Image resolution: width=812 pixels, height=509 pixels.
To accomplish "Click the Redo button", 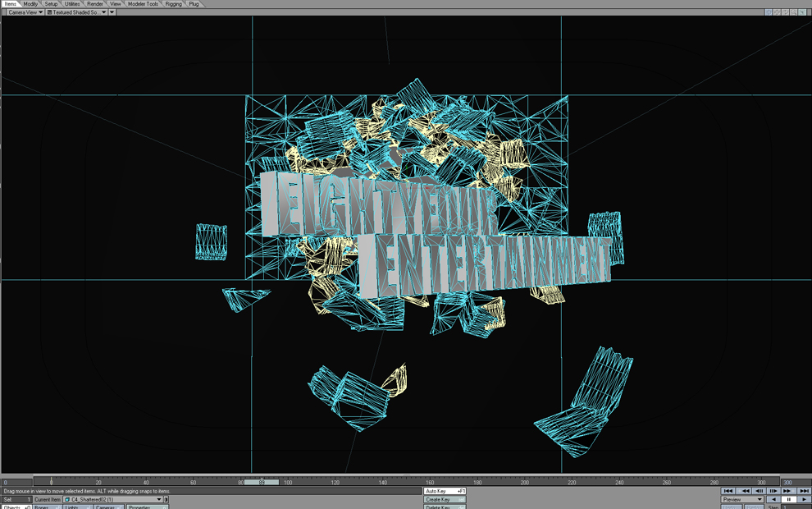I will [x=754, y=507].
